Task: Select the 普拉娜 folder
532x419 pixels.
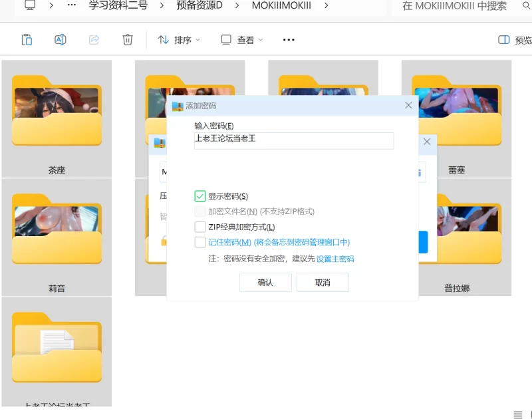Action: (465, 237)
